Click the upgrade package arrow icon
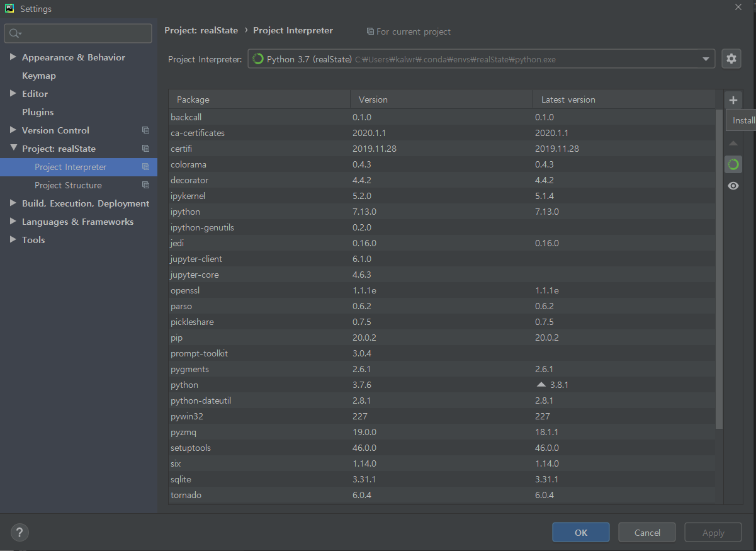The image size is (756, 551). click(x=733, y=144)
